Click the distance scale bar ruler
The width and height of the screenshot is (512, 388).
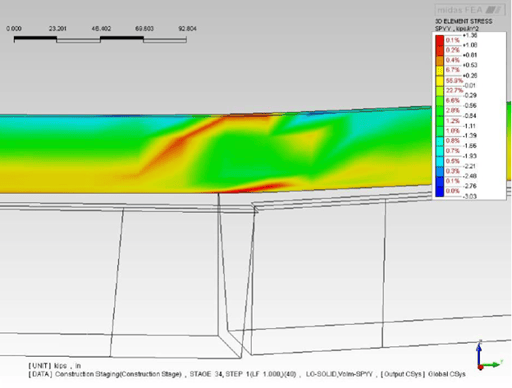100,40
